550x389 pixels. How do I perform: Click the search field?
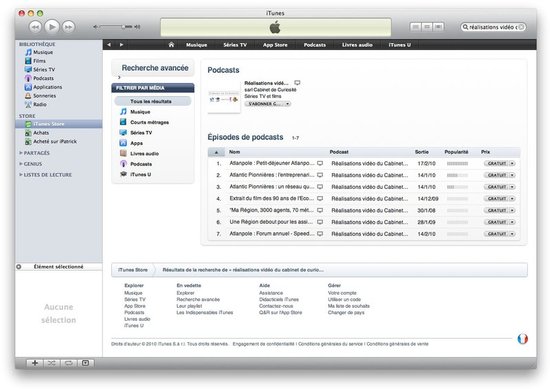click(x=493, y=27)
